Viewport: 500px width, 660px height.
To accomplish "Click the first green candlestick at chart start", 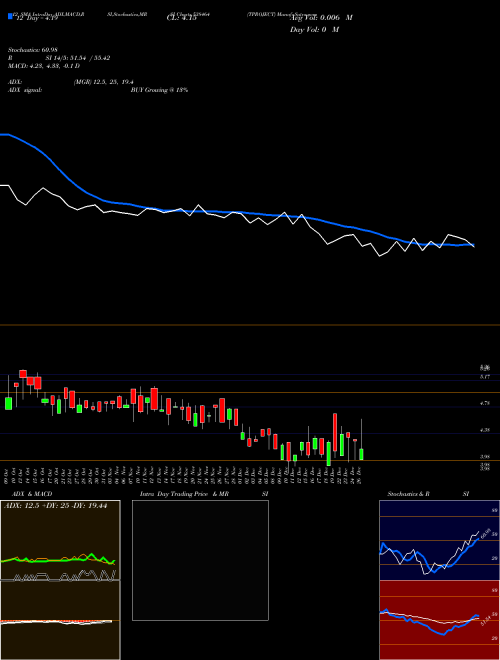I will click(x=8, y=403).
